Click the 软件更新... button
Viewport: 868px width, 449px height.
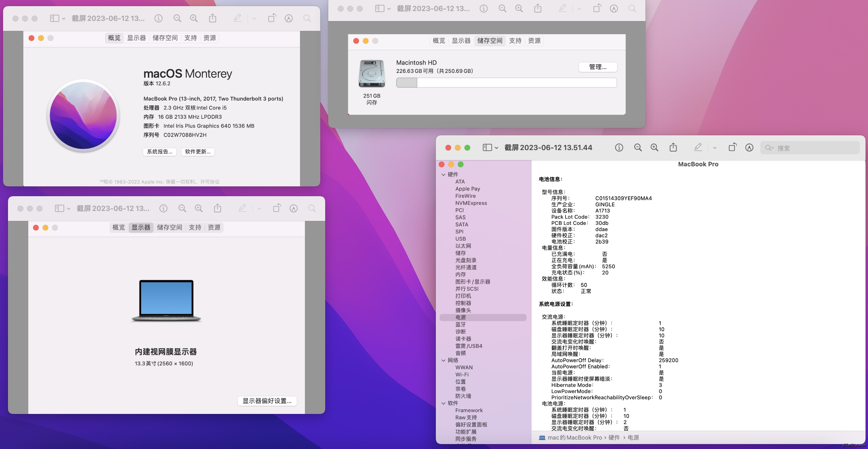(x=198, y=152)
